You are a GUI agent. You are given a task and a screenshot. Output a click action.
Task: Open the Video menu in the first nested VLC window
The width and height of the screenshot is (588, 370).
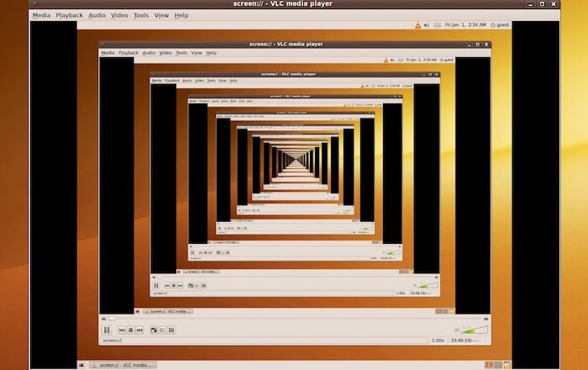pos(165,53)
